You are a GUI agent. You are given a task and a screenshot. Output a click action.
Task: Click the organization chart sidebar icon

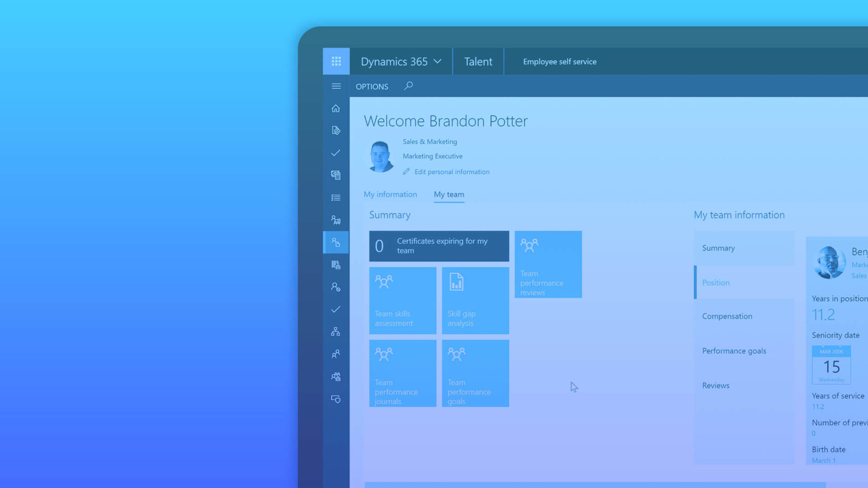tap(336, 331)
